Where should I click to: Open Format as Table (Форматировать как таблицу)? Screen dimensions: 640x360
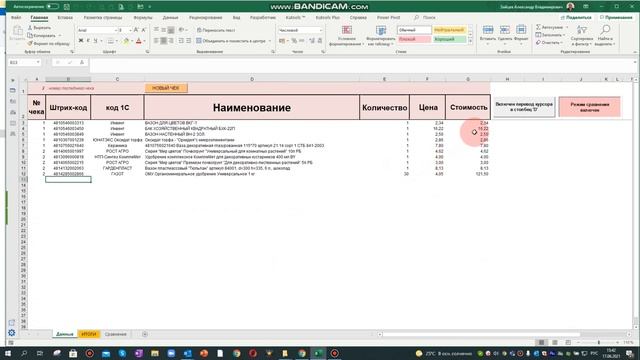pyautogui.click(x=380, y=36)
